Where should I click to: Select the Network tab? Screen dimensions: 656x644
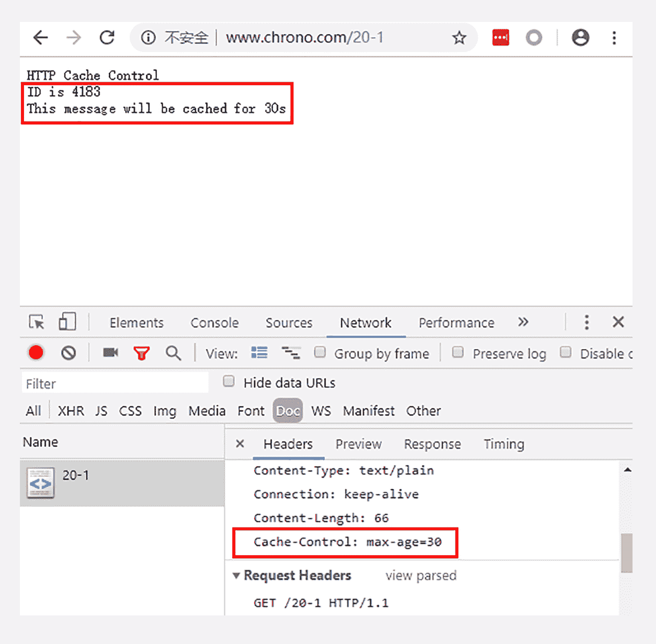pos(366,323)
